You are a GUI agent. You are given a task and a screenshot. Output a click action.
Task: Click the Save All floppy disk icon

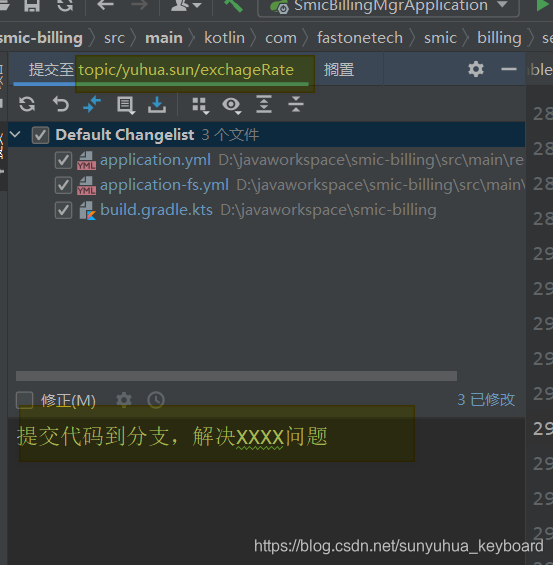point(32,5)
